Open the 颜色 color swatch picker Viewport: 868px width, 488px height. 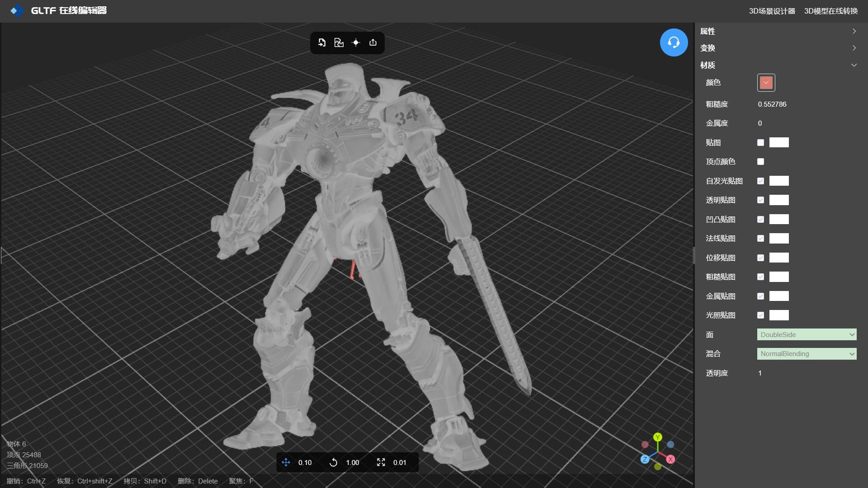pos(766,83)
